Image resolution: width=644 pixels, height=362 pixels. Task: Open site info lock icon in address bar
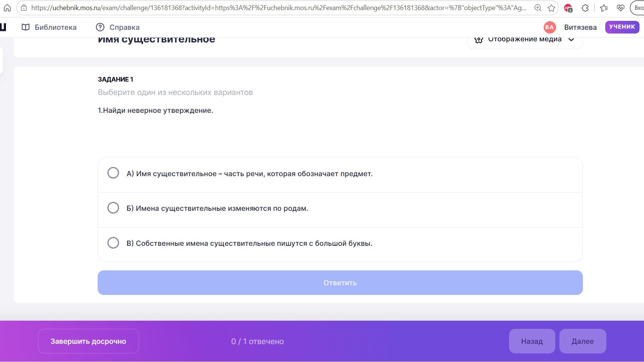pos(24,7)
